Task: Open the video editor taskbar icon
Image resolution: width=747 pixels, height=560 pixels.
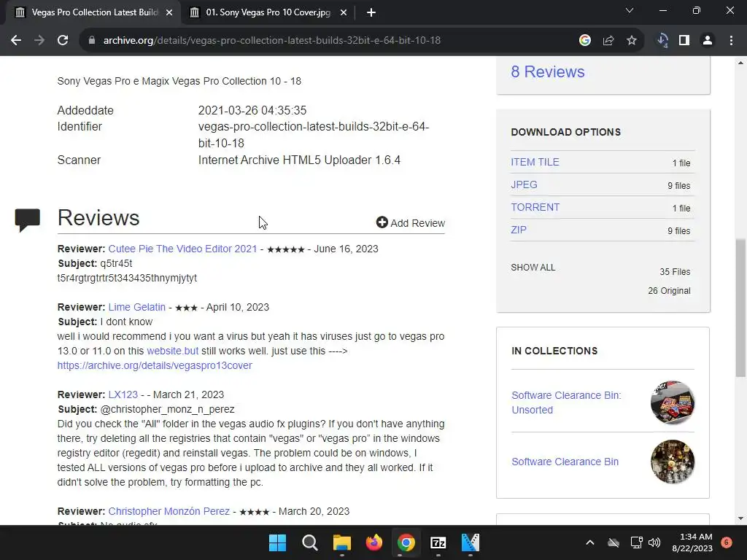Action: (471, 542)
